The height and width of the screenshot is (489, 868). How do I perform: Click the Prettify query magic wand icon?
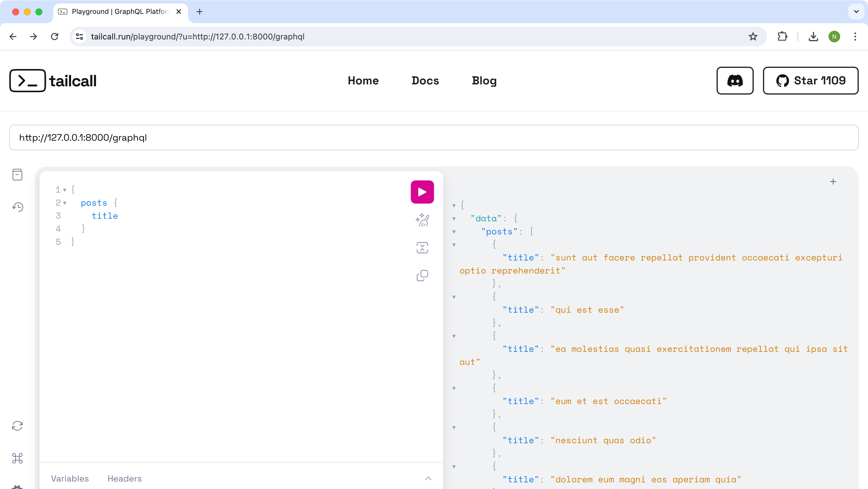click(x=422, y=220)
